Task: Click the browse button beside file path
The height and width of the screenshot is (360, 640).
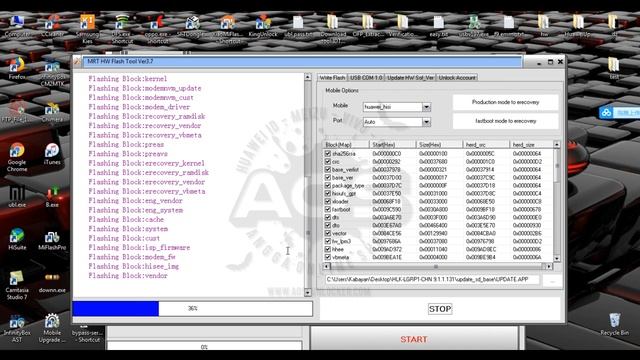Action: point(553,280)
